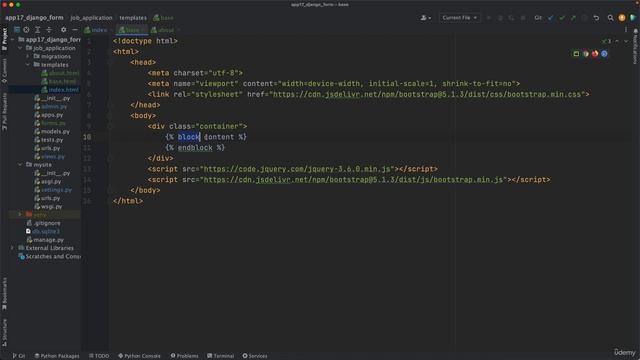Open the Project panel gear options

point(63,30)
